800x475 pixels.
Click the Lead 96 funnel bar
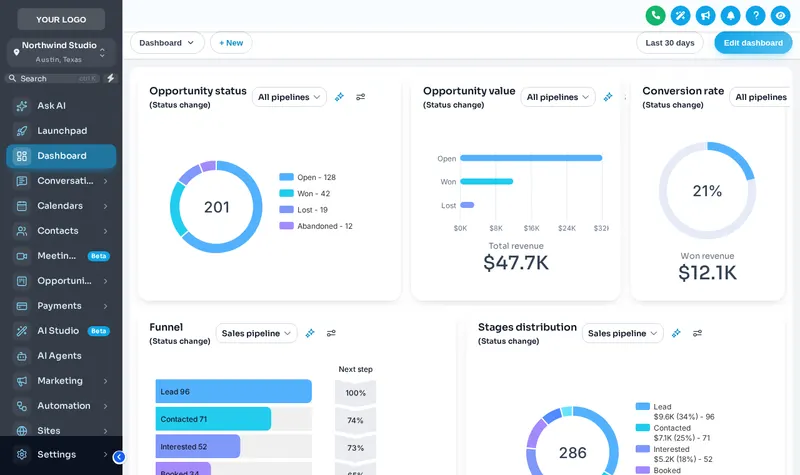point(234,391)
